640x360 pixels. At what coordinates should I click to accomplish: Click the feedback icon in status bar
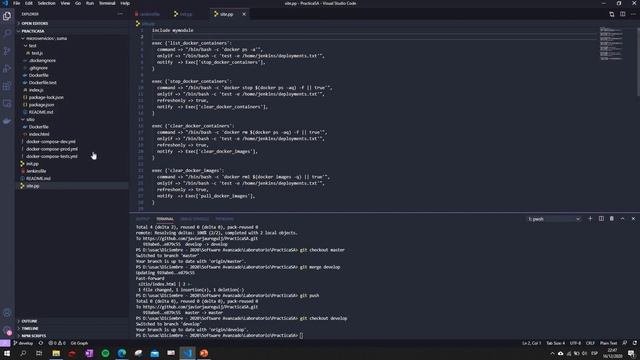point(624,343)
